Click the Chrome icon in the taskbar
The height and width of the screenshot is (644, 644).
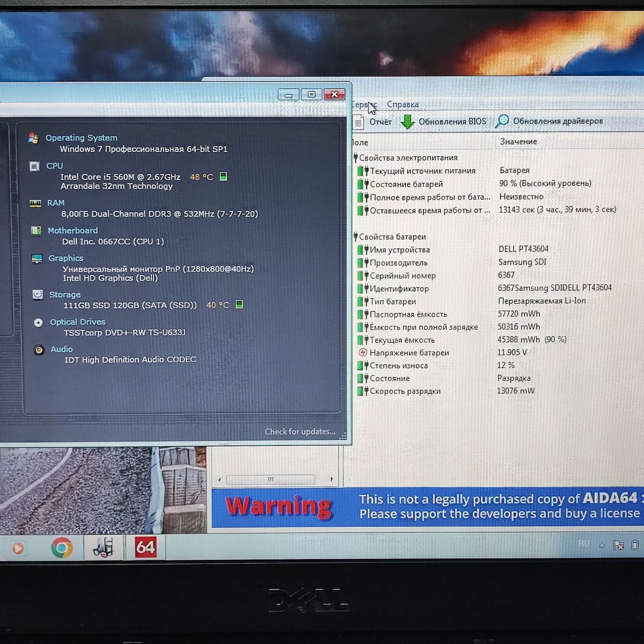click(61, 548)
